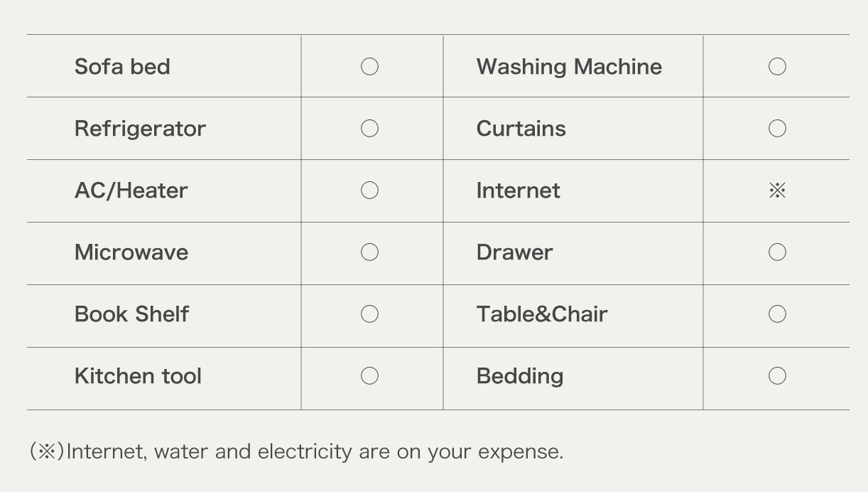This screenshot has height=492, width=868.
Task: Click the Sofa bed label
Action: (122, 67)
